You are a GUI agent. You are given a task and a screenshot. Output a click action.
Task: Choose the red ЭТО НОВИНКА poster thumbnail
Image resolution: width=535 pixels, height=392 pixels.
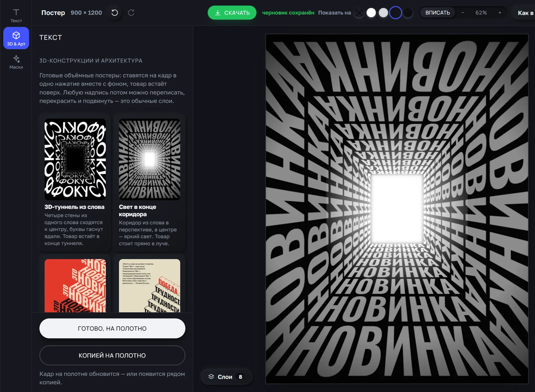tap(75, 286)
